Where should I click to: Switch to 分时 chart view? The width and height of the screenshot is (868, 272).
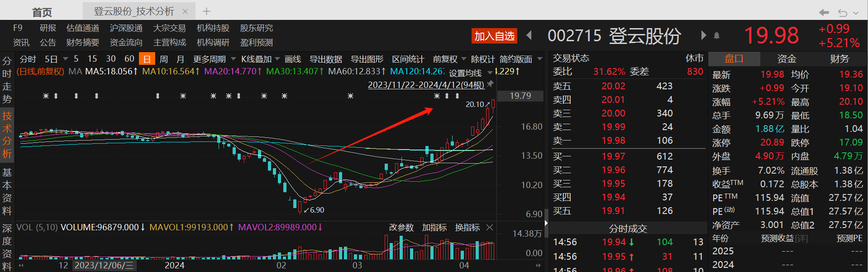(x=28, y=59)
